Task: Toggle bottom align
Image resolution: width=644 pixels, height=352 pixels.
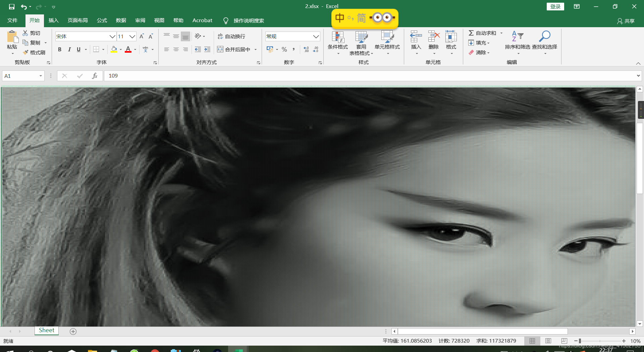Action: (185, 36)
